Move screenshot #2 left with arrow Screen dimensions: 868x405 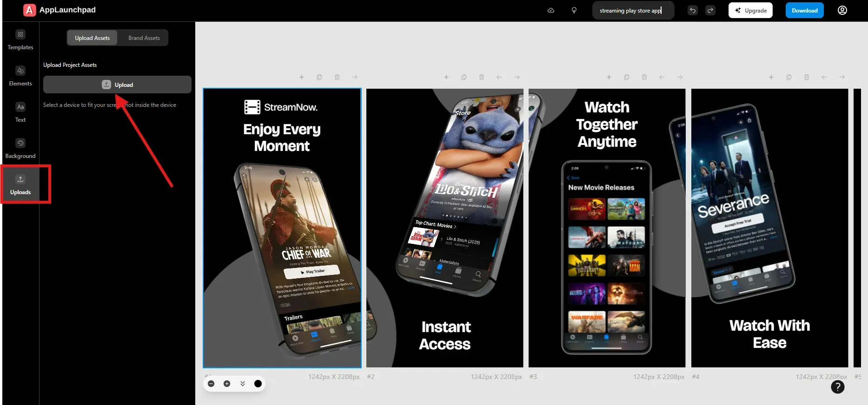499,77
